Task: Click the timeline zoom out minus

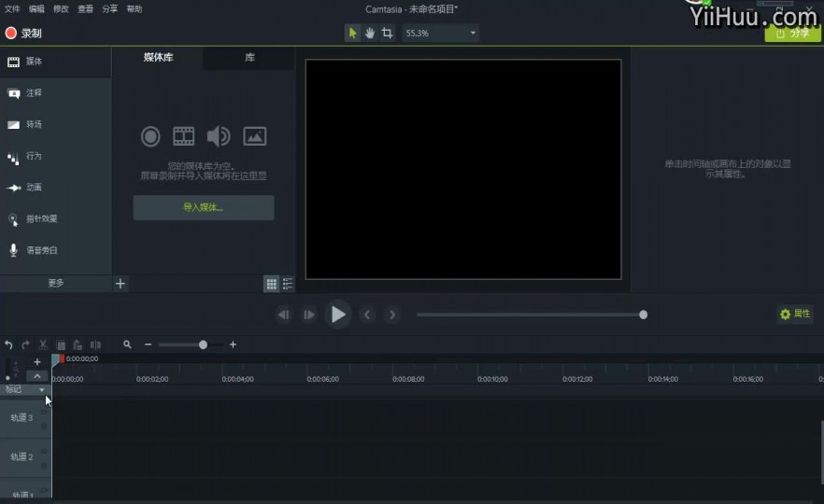Action: (149, 344)
